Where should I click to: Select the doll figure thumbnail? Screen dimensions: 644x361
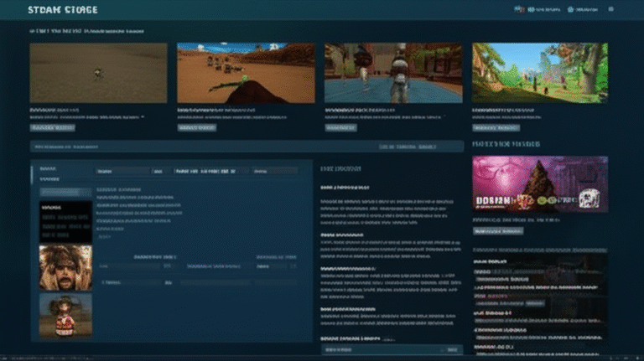(x=65, y=316)
